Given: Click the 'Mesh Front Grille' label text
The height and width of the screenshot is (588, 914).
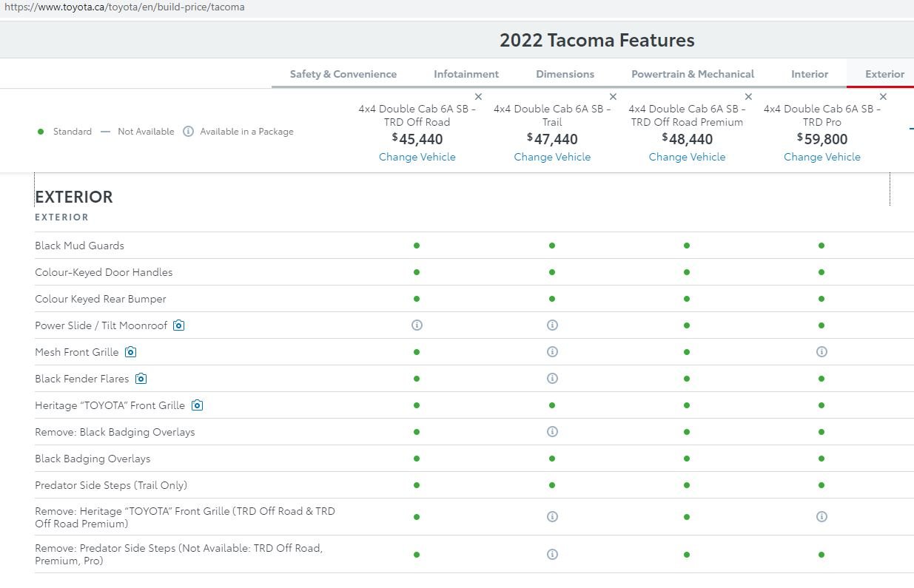Looking at the screenshot, I should click(x=77, y=352).
